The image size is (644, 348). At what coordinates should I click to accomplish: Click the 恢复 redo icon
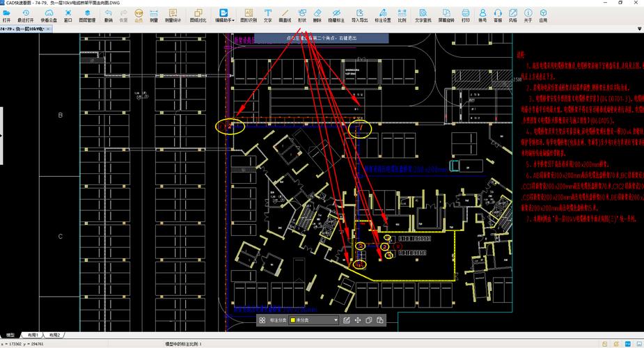(124, 15)
